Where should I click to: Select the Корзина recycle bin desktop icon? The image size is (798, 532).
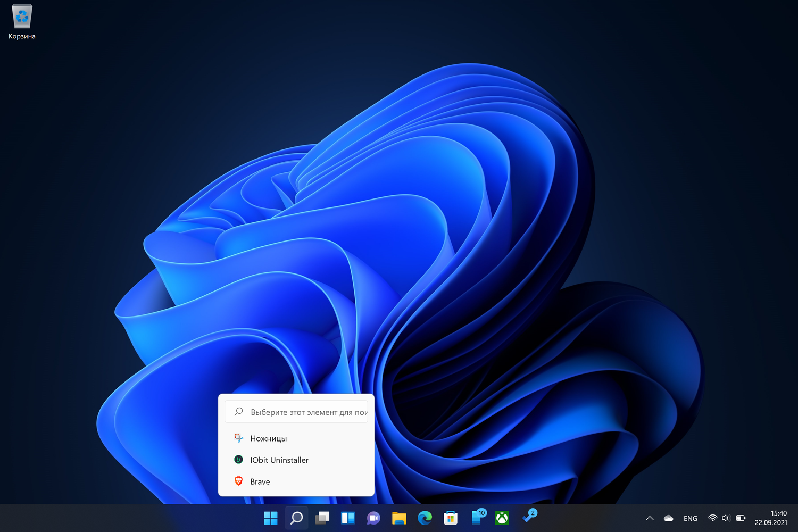(22, 22)
